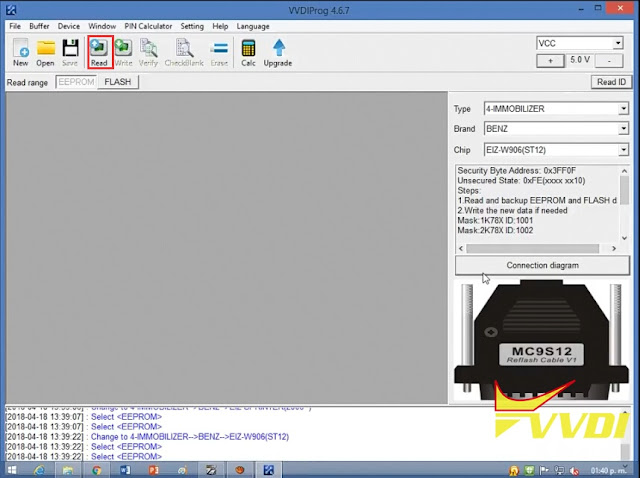Open the Windows Start button
This screenshot has height=478, width=640.
pos(12,470)
